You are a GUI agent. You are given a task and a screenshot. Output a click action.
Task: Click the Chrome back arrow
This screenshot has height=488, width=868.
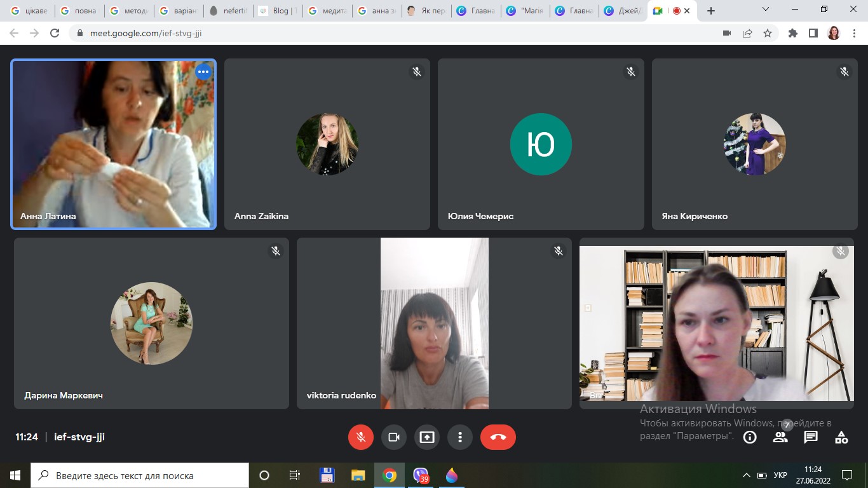[14, 33]
